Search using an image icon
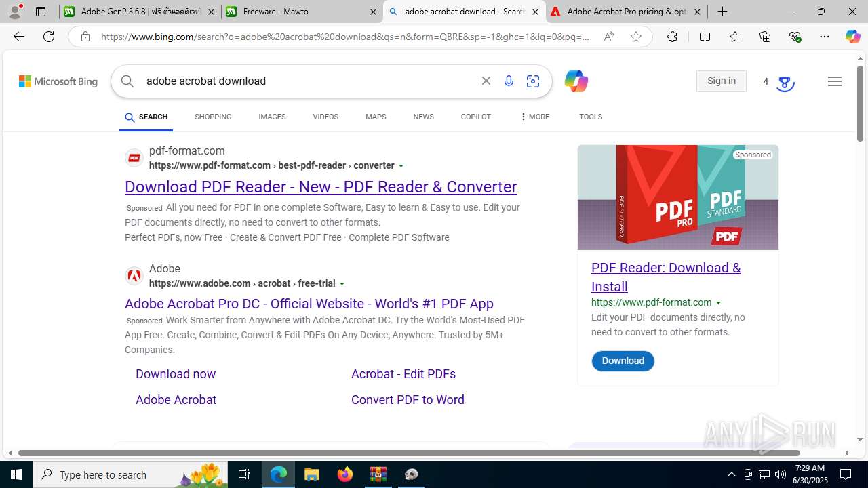The width and height of the screenshot is (868, 488). (533, 81)
